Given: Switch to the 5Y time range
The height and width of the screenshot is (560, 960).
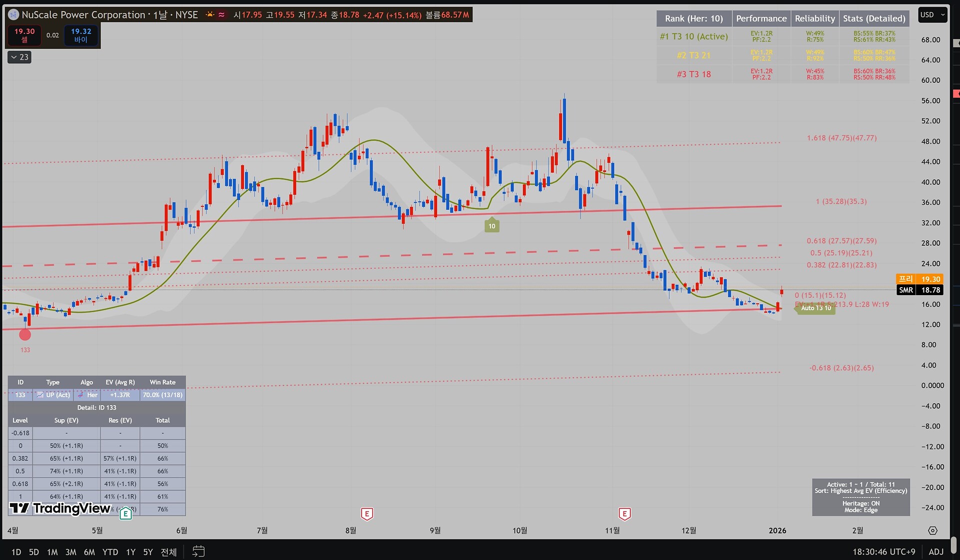Looking at the screenshot, I should 148,552.
